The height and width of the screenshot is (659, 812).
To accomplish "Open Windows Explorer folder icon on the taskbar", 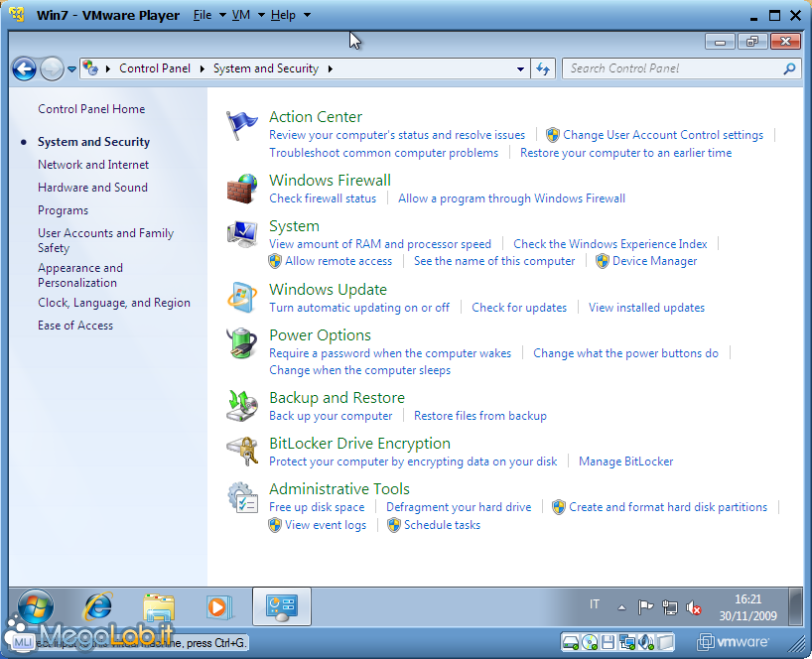I will coord(159,606).
